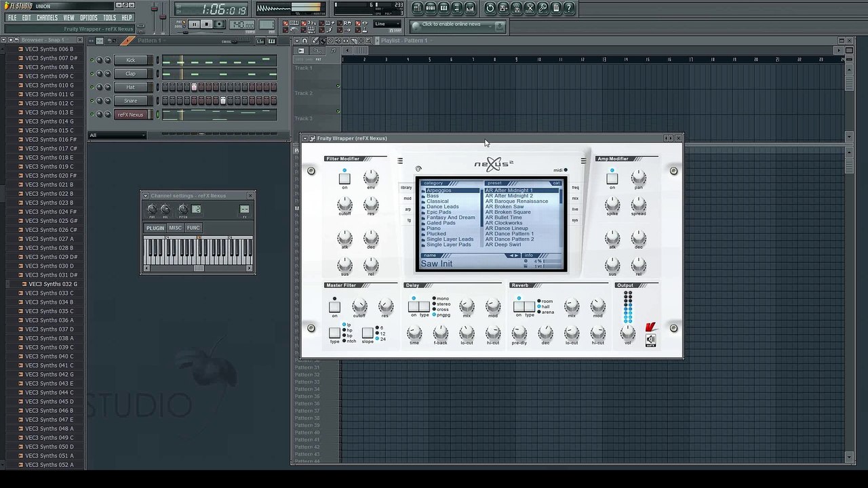Image resolution: width=868 pixels, height=488 pixels.
Task: Open the OPTIONS menu
Action: tap(89, 18)
